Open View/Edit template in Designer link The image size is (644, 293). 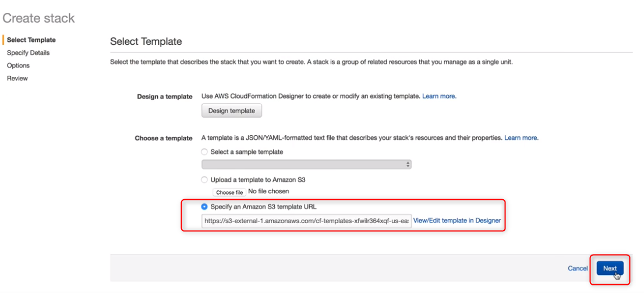457,221
